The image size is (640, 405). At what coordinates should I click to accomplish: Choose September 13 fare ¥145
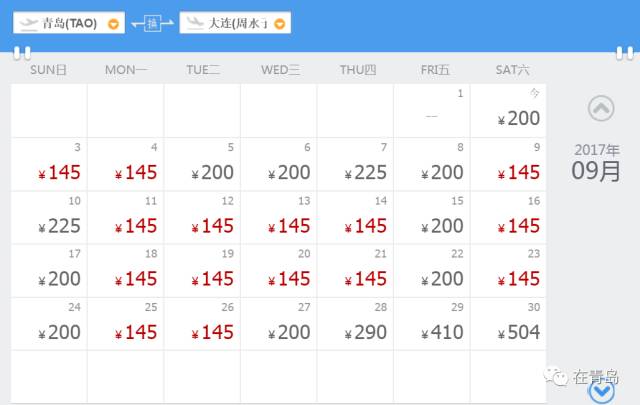point(279,217)
